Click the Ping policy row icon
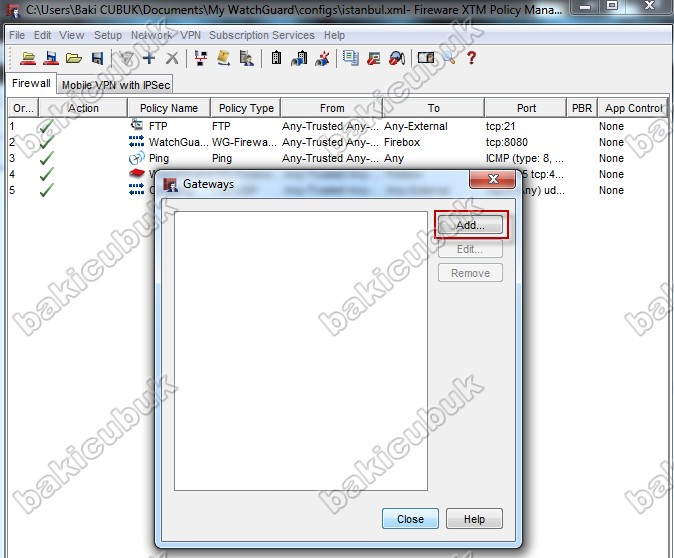 pyautogui.click(x=137, y=158)
